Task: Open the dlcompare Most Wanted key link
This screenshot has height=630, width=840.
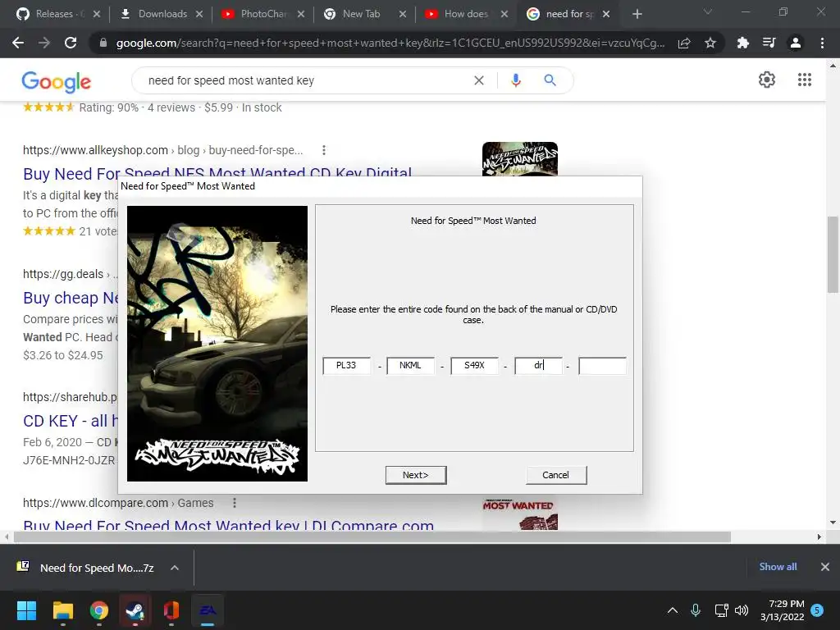Action: pyautogui.click(x=228, y=524)
